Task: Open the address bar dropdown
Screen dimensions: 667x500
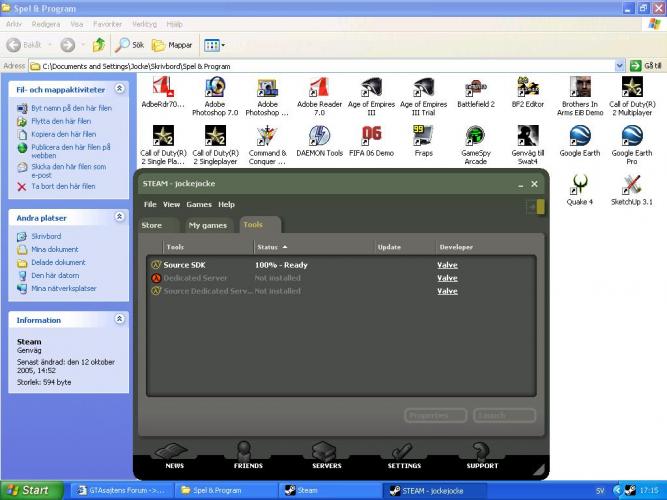Action: tap(619, 66)
